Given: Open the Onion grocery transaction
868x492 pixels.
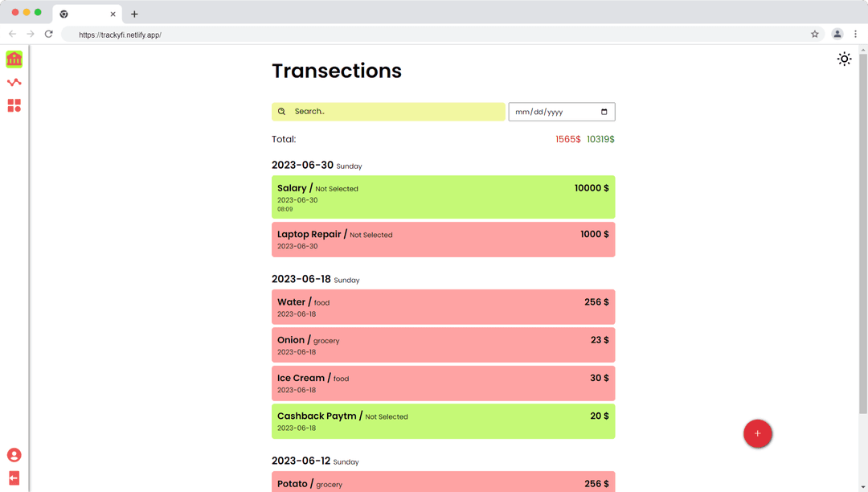Looking at the screenshot, I should point(443,345).
